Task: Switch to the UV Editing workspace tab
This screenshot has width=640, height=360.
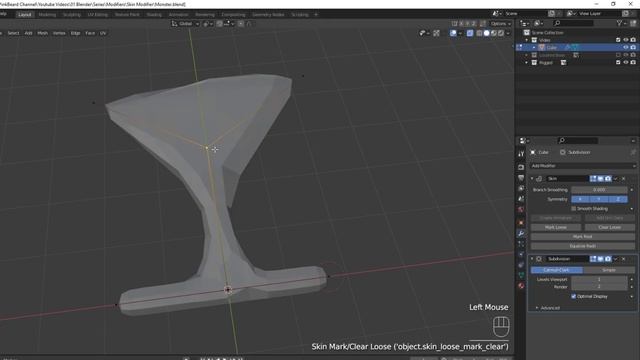Action: 98,15
